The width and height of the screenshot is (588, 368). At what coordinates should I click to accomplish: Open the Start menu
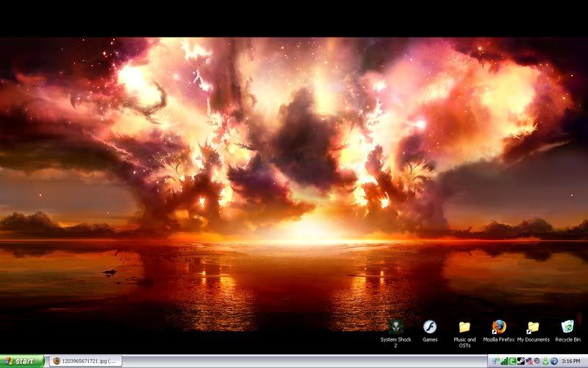[x=23, y=361]
